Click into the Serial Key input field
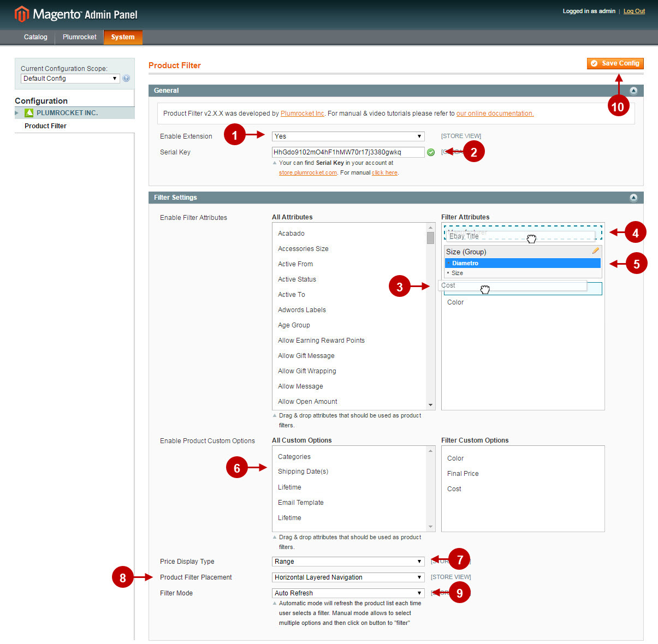The height and width of the screenshot is (644, 658). point(348,152)
